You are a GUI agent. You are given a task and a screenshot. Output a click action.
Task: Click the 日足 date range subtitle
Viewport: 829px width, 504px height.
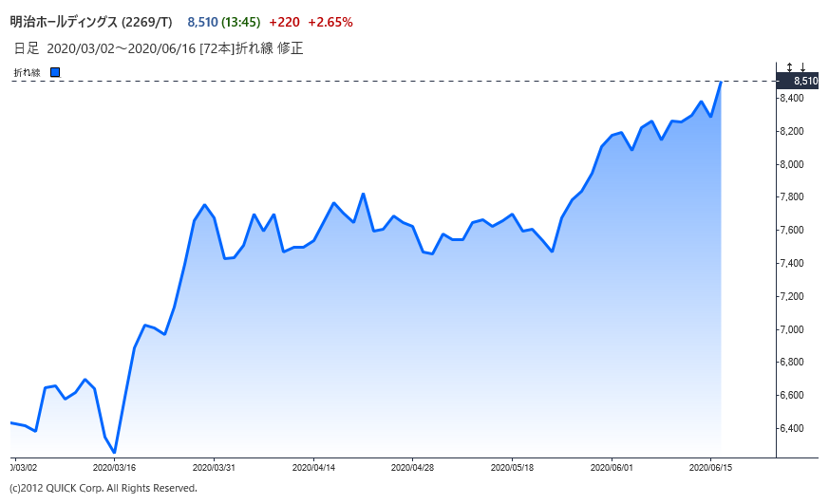[158, 48]
